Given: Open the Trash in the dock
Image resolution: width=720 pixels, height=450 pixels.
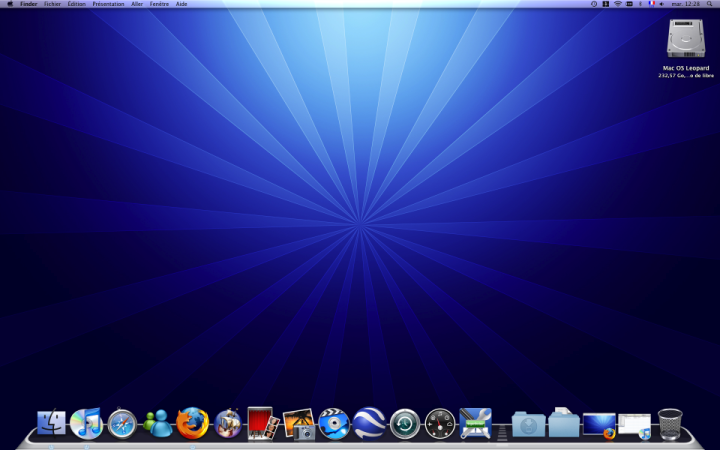Looking at the screenshot, I should [670, 423].
